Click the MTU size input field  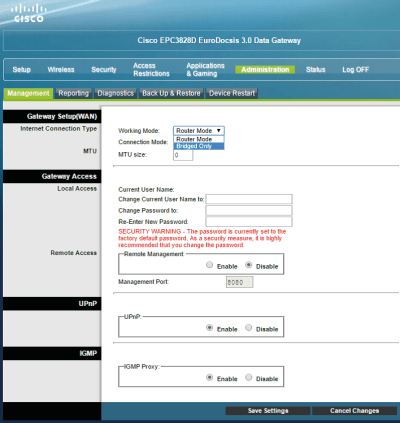pos(183,155)
